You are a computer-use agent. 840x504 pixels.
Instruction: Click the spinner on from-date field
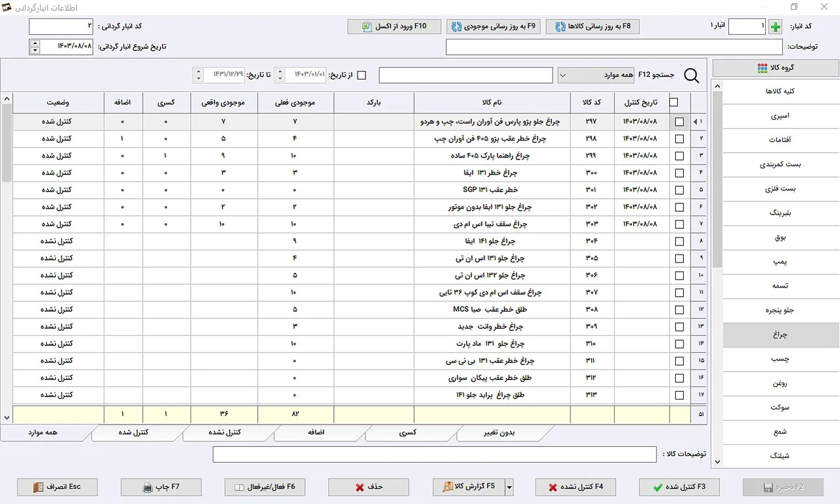pos(280,75)
